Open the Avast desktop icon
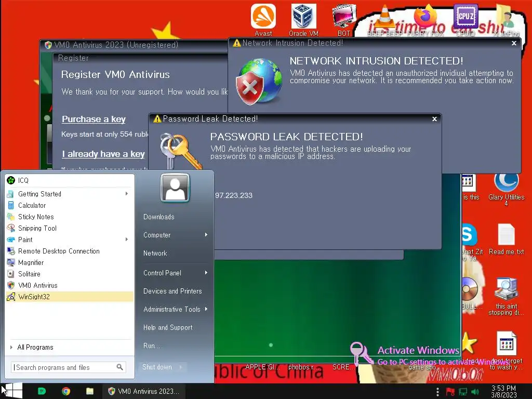 point(263,16)
